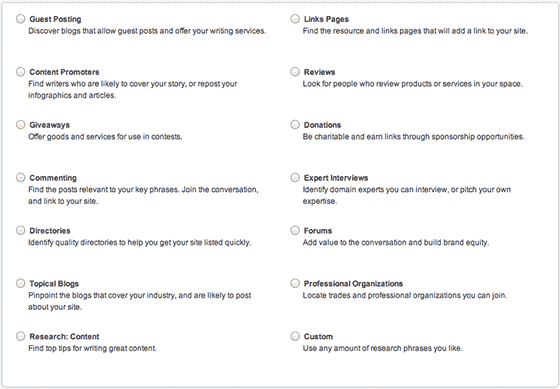Choose the Donations radio option
Screen dimensions: 560x389
[x=295, y=124]
